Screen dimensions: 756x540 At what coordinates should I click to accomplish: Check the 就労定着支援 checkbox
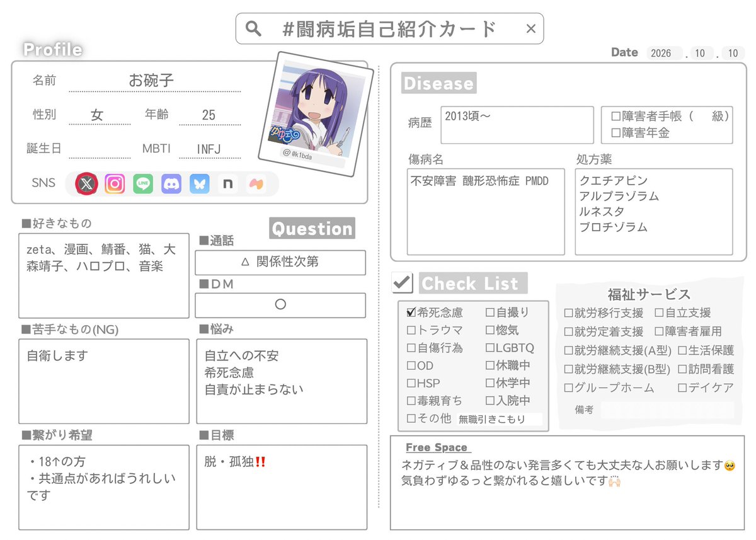coord(568,331)
